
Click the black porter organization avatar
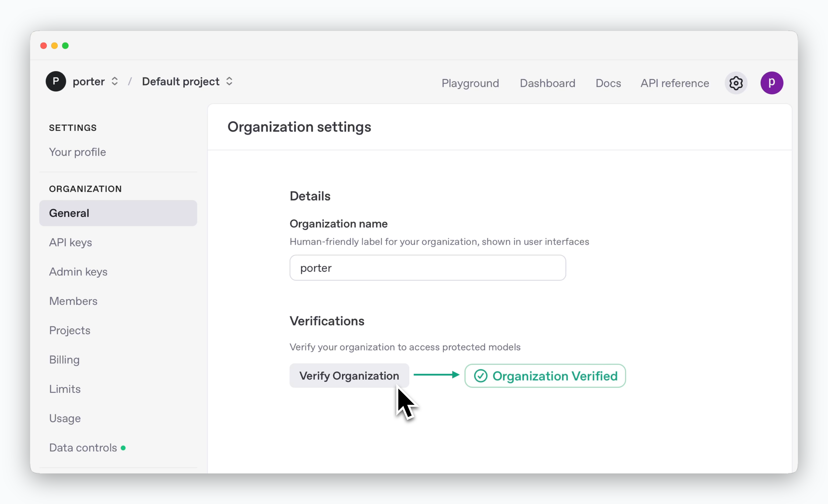pos(56,81)
